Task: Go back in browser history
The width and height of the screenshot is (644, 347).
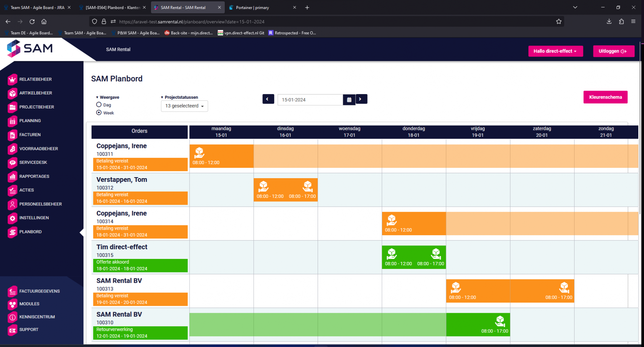Action: pyautogui.click(x=8, y=21)
